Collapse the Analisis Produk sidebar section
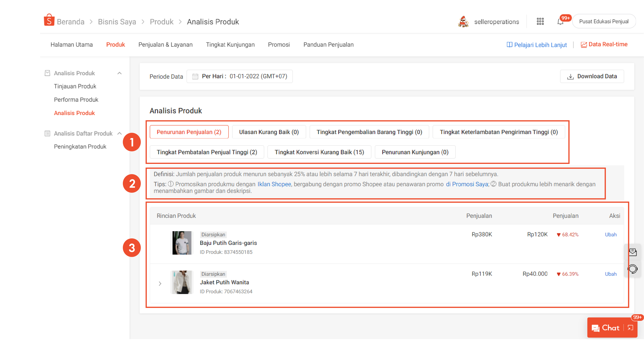Image resolution: width=644 pixels, height=350 pixels. pos(119,73)
